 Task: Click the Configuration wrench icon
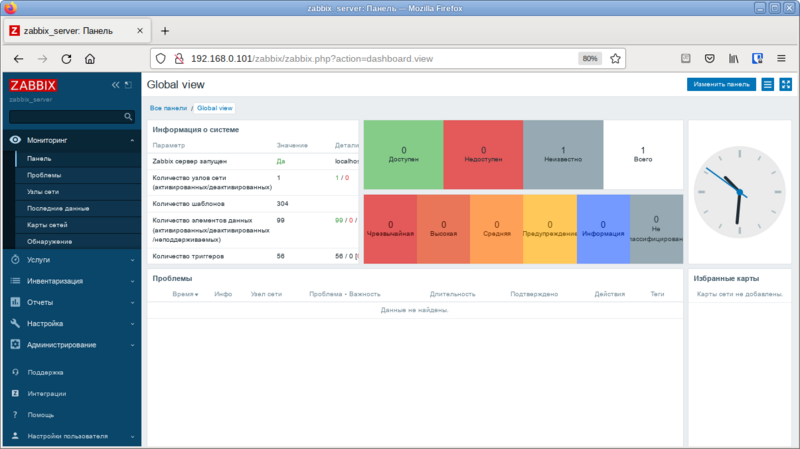click(15, 323)
